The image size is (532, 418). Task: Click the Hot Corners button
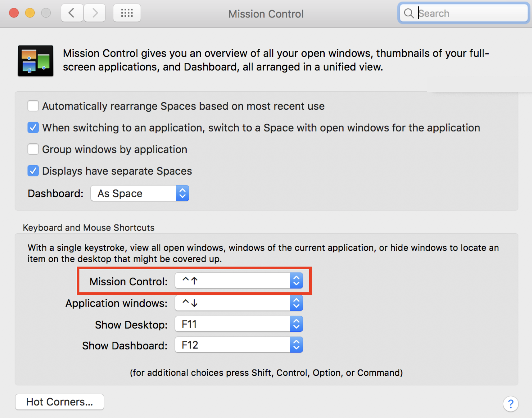[59, 402]
